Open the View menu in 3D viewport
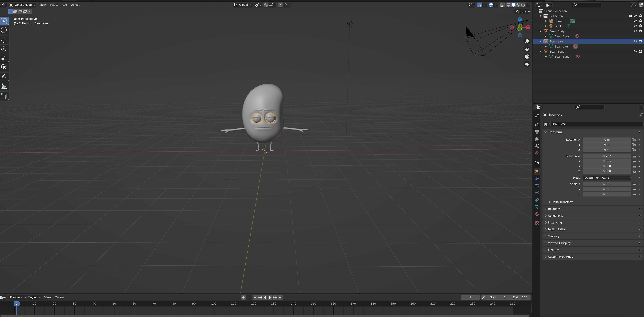The image size is (644, 317). pos(42,5)
